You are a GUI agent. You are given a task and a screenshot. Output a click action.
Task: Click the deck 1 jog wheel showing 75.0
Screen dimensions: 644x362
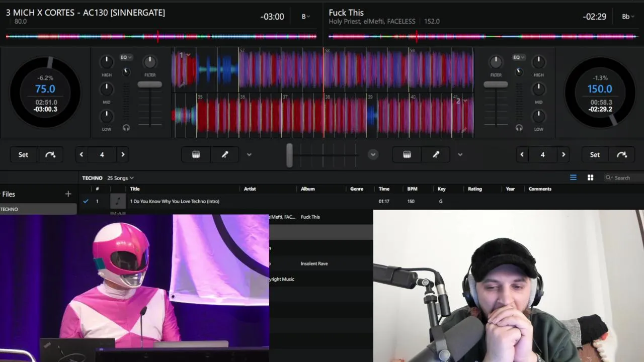[x=45, y=93]
